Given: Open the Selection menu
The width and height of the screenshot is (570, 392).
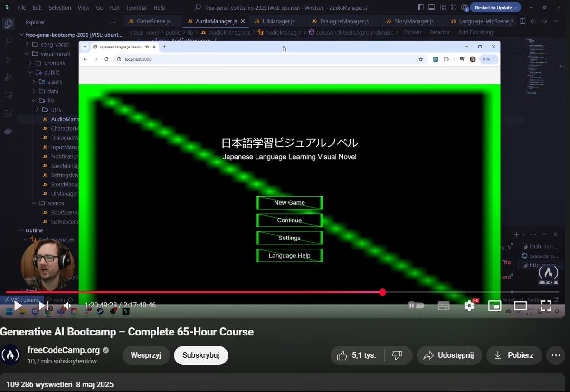Looking at the screenshot, I should [60, 8].
